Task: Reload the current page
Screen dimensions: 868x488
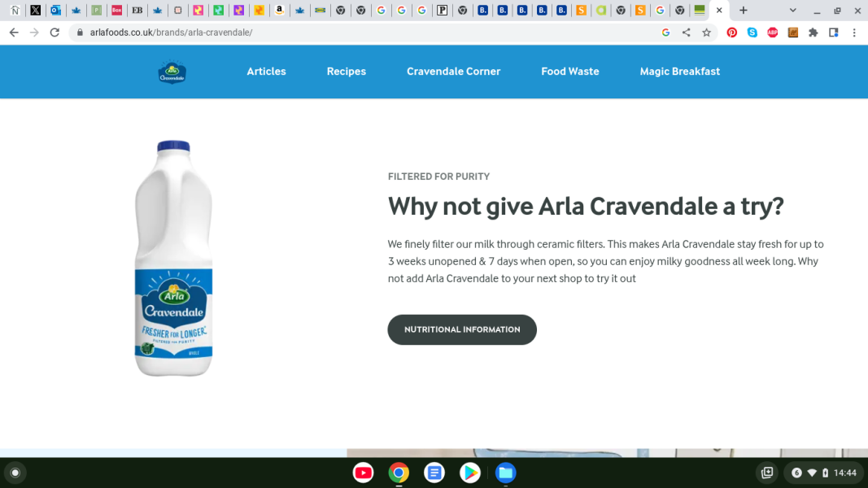Action: pyautogui.click(x=55, y=33)
